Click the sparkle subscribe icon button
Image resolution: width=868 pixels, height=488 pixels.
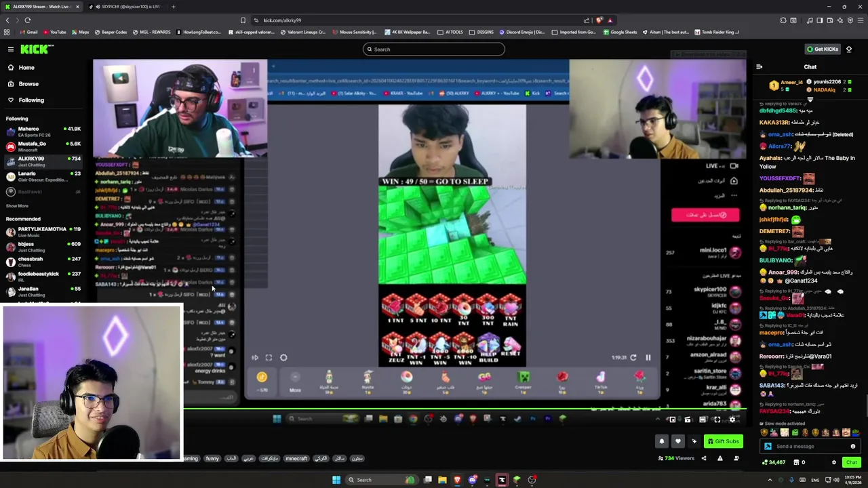point(694,441)
